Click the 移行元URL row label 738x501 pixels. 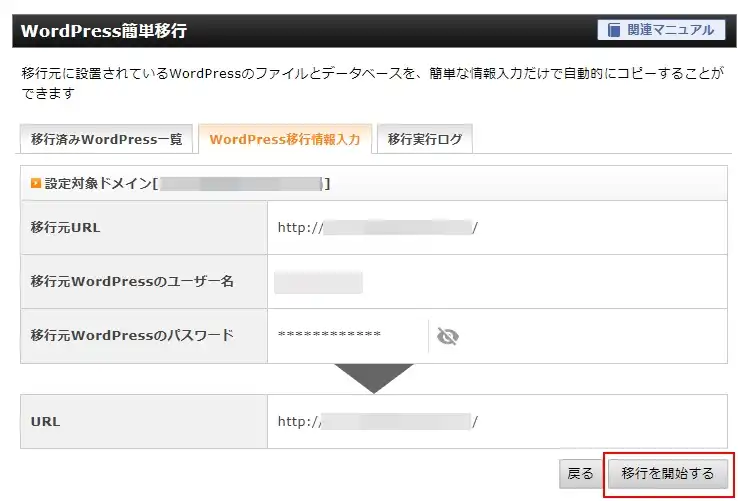(x=65, y=228)
